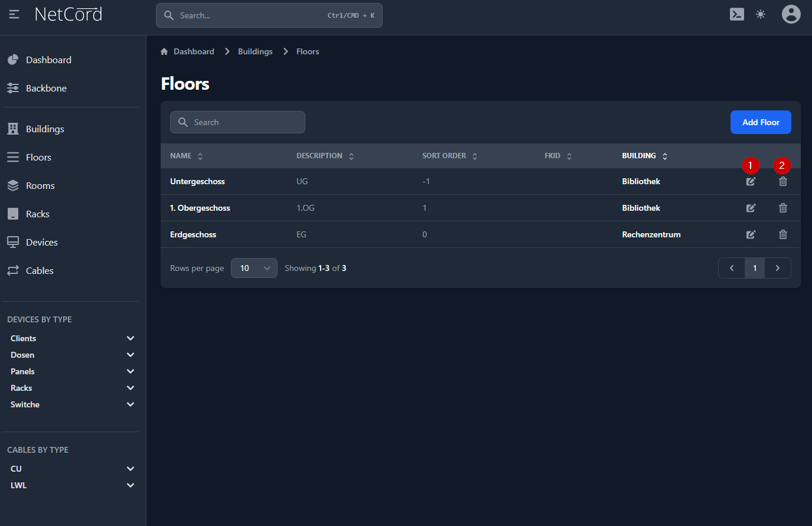Open Racks in the sidebar menu

click(x=38, y=214)
